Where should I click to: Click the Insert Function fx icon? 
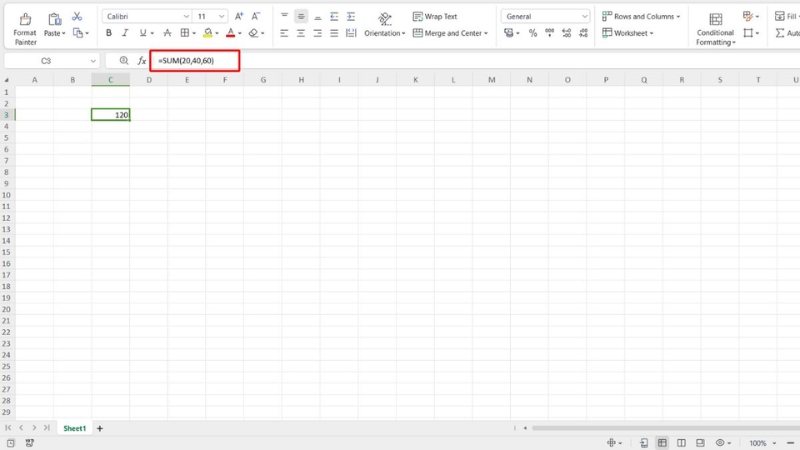[141, 61]
